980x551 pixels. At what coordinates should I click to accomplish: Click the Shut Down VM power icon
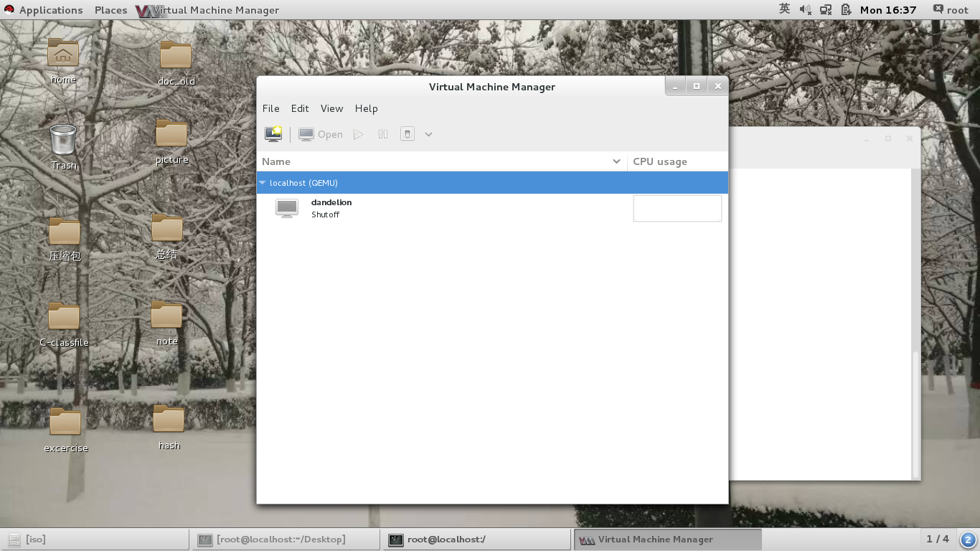[407, 134]
